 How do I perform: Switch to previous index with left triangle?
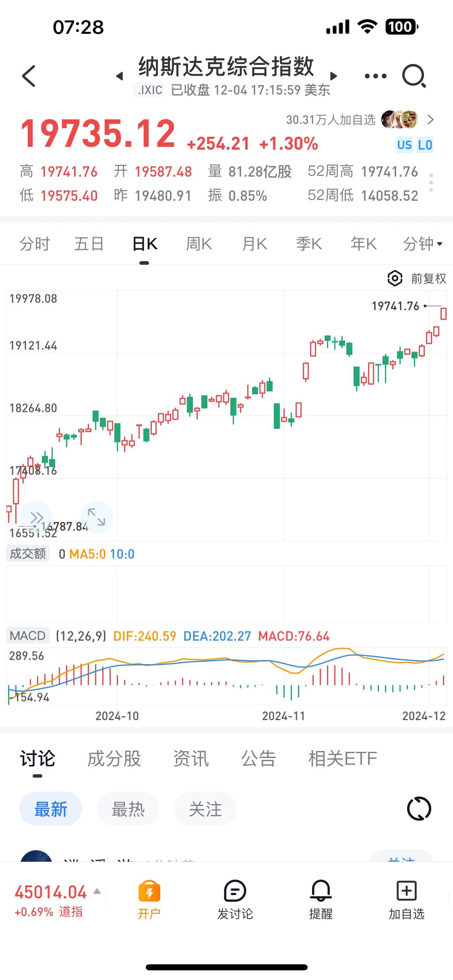[119, 76]
